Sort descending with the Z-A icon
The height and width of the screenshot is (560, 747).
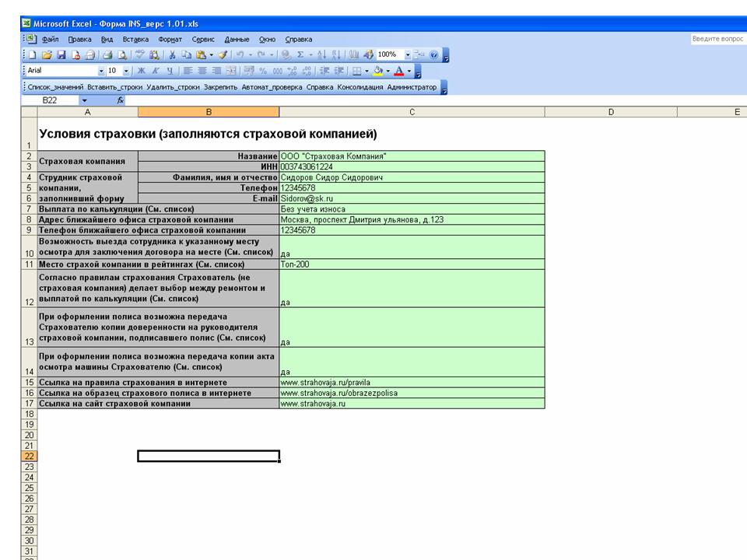tap(336, 54)
